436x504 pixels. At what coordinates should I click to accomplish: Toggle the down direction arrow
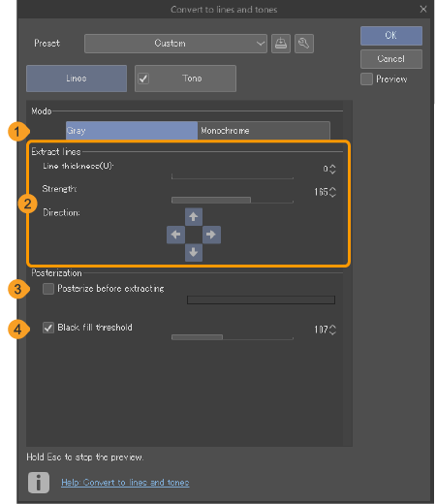coord(194,252)
